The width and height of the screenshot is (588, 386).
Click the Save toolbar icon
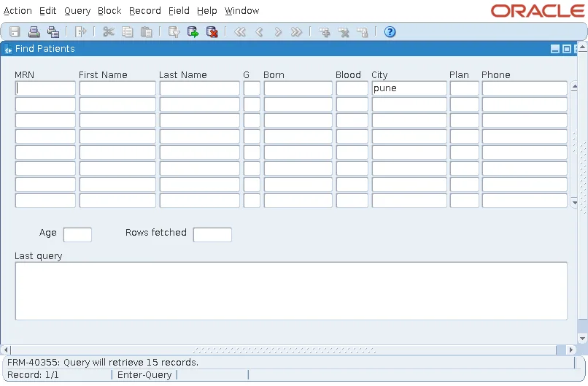(15, 32)
